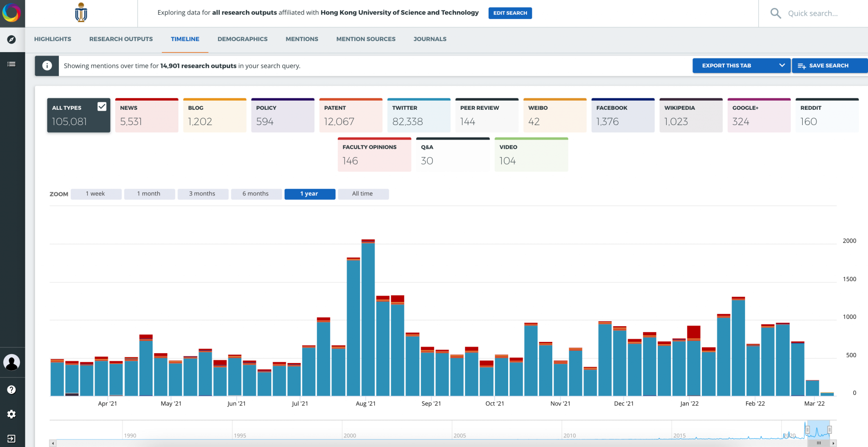Select the list view icon in sidebar

pos(12,64)
